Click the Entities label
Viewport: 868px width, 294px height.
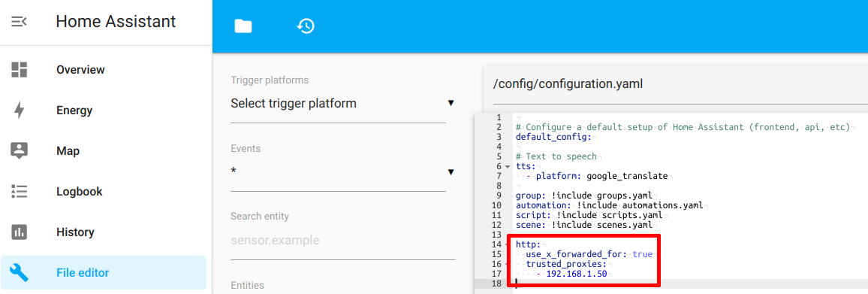pyautogui.click(x=248, y=285)
